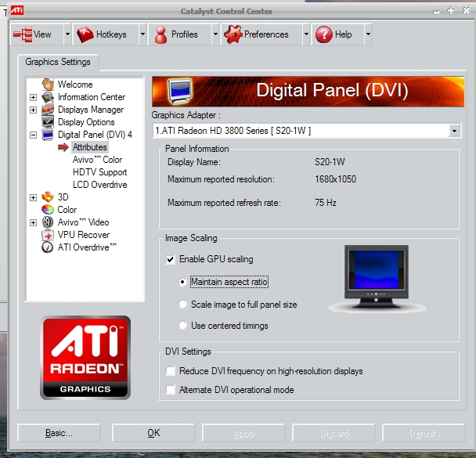The width and height of the screenshot is (476, 458).
Task: Select the Displays Manager icon
Action: (x=48, y=110)
